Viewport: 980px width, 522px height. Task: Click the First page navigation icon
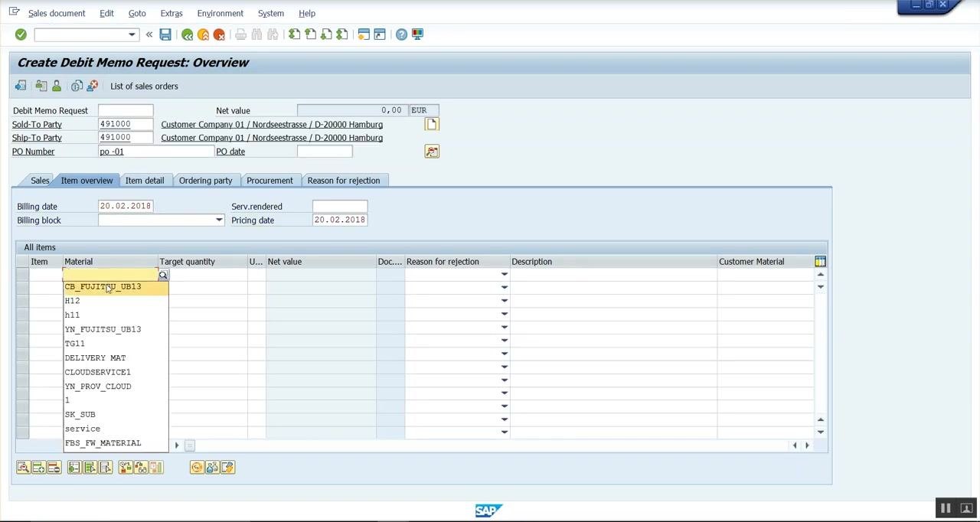tap(294, 34)
